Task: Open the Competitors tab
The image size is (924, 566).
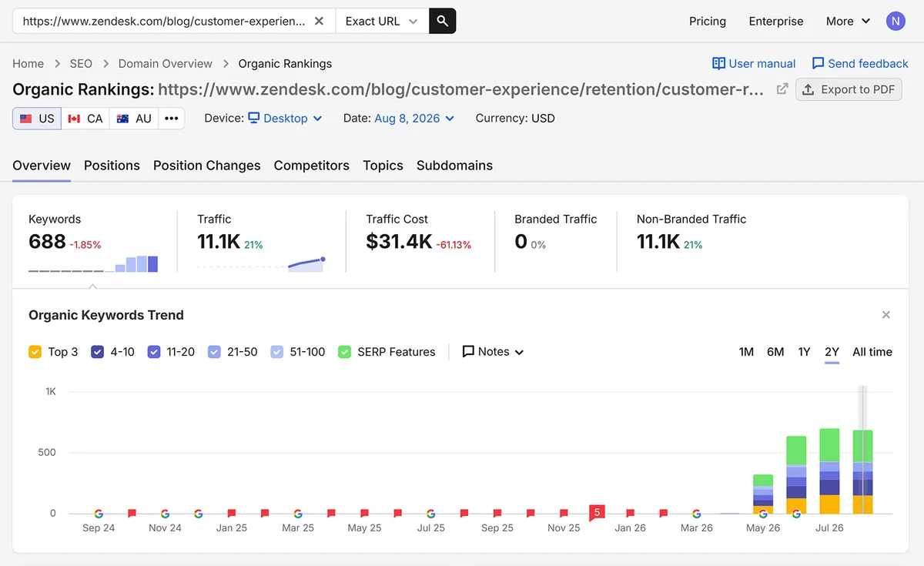Action: coord(312,166)
